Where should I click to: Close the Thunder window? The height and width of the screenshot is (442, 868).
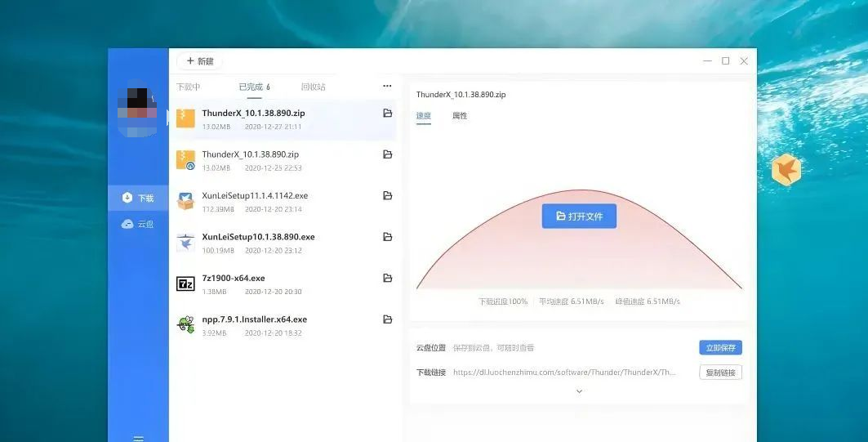point(744,61)
